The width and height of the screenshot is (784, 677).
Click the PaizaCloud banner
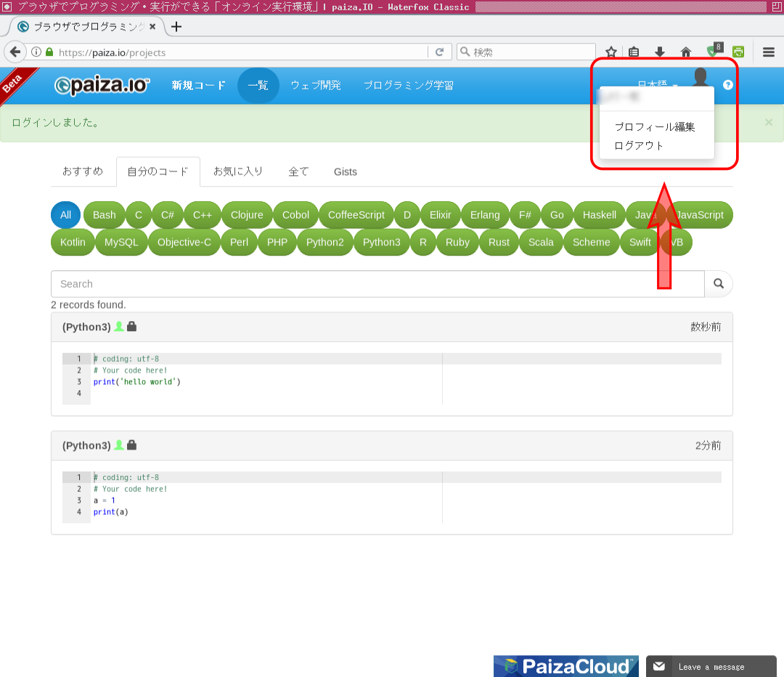click(565, 666)
